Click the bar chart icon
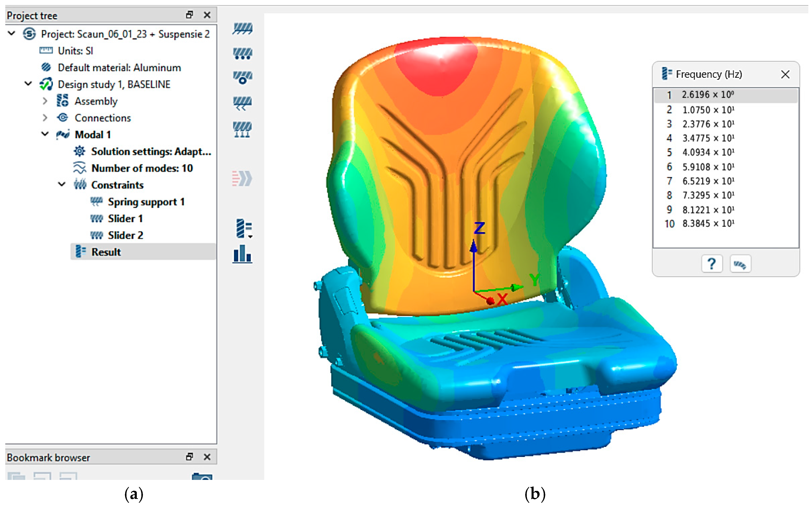 [242, 254]
